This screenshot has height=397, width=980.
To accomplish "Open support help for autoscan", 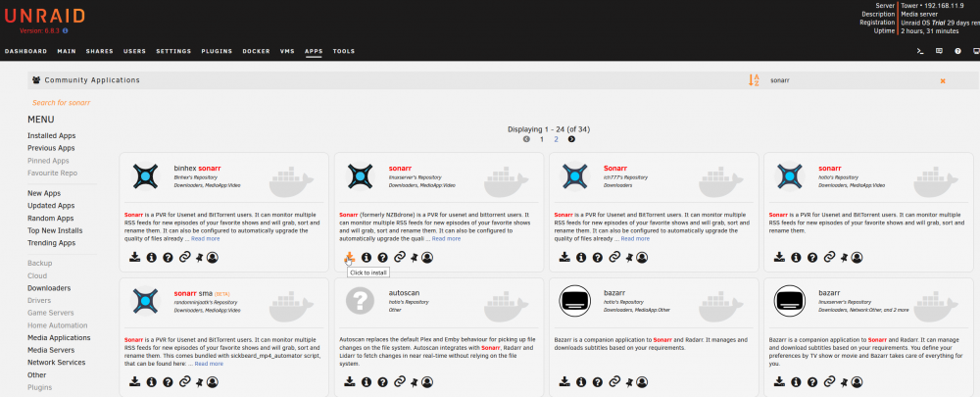I will [x=382, y=382].
